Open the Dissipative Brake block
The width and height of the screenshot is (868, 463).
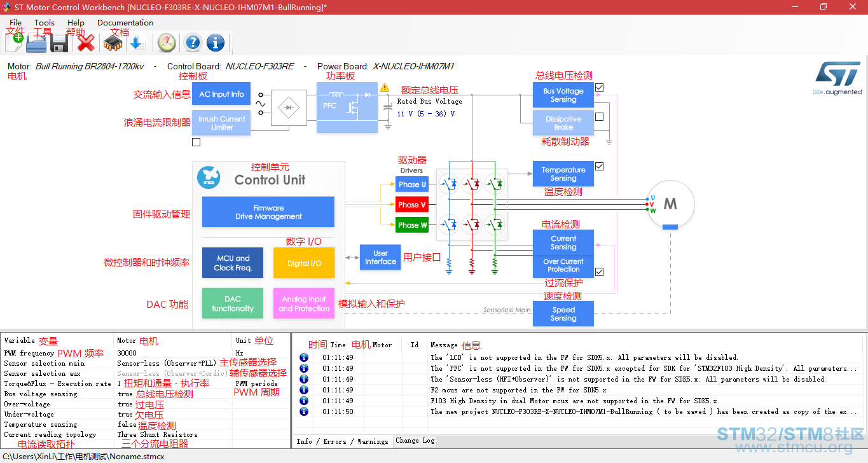tap(563, 123)
